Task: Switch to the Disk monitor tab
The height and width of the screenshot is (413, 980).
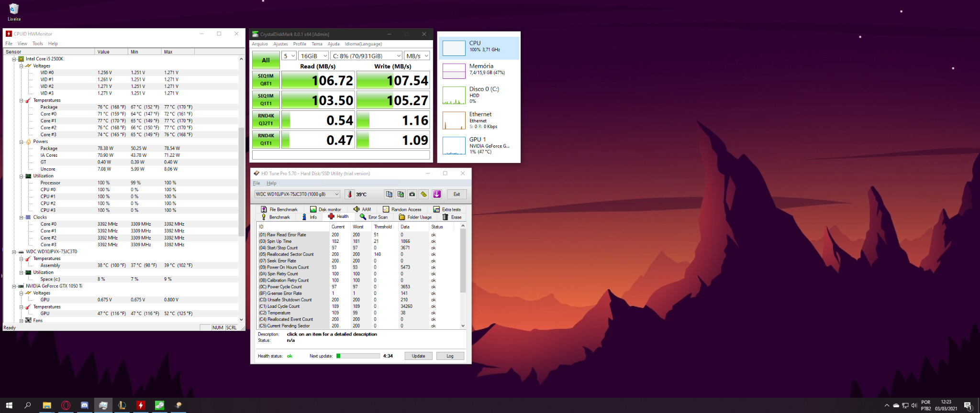Action: tap(325, 209)
